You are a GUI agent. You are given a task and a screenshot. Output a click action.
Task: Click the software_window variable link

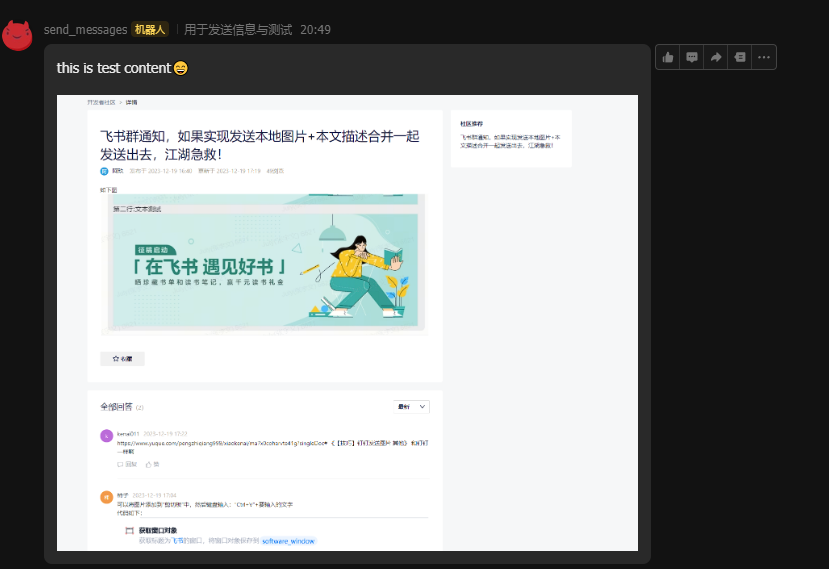(x=288, y=540)
